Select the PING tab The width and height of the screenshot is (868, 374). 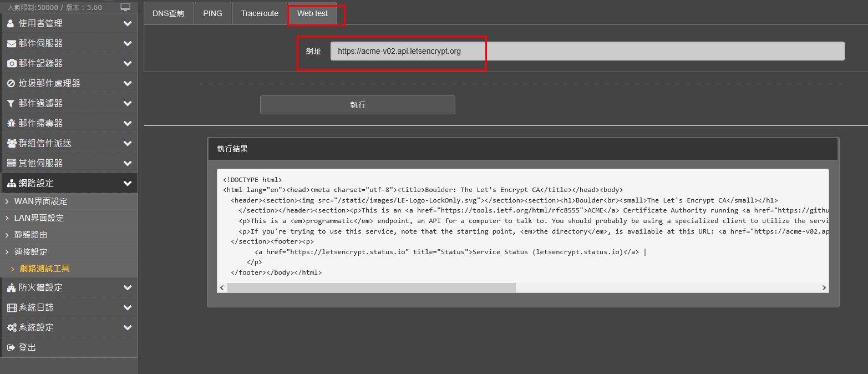212,13
